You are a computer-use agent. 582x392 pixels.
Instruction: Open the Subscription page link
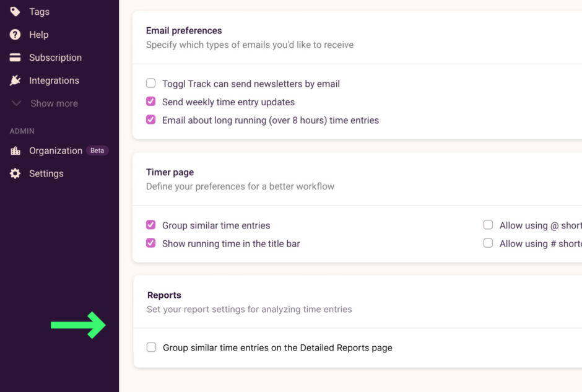click(56, 58)
